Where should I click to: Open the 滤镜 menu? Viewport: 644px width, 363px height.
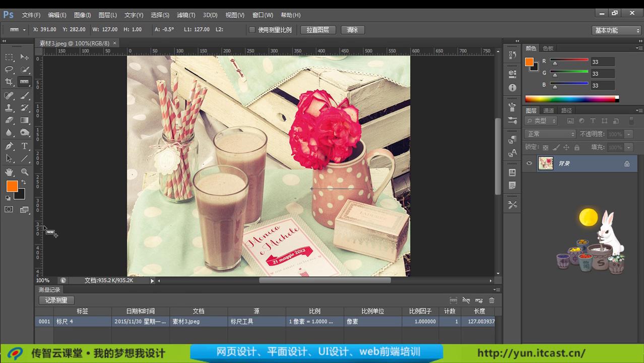[x=185, y=15]
